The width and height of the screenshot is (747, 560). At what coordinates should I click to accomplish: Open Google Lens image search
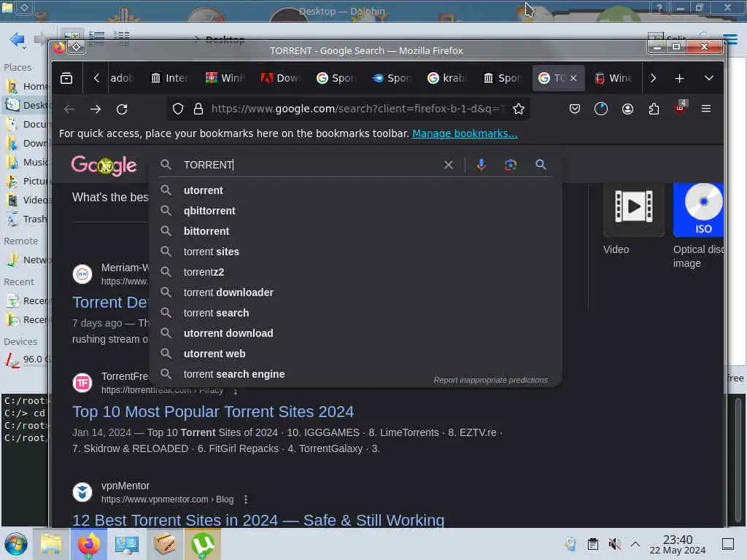click(510, 165)
